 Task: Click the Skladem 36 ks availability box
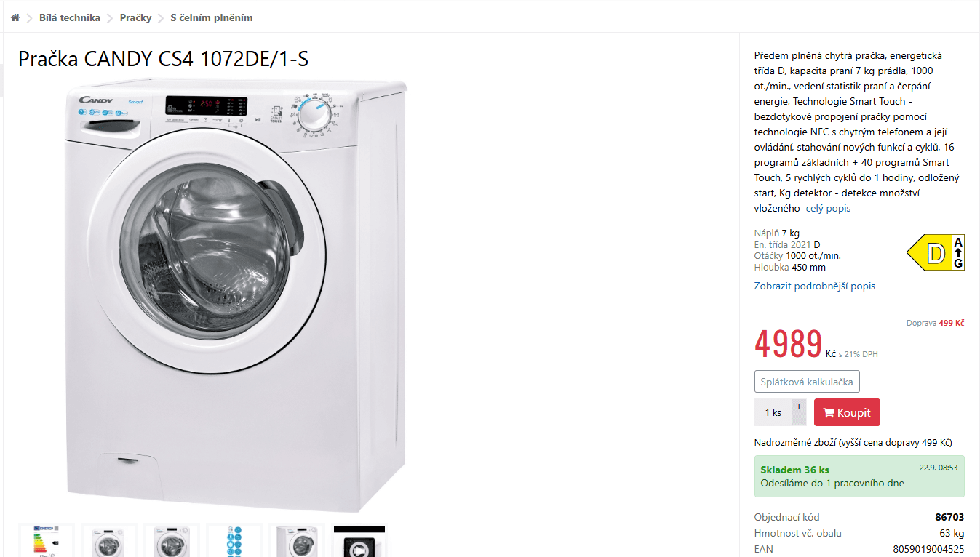click(x=859, y=476)
